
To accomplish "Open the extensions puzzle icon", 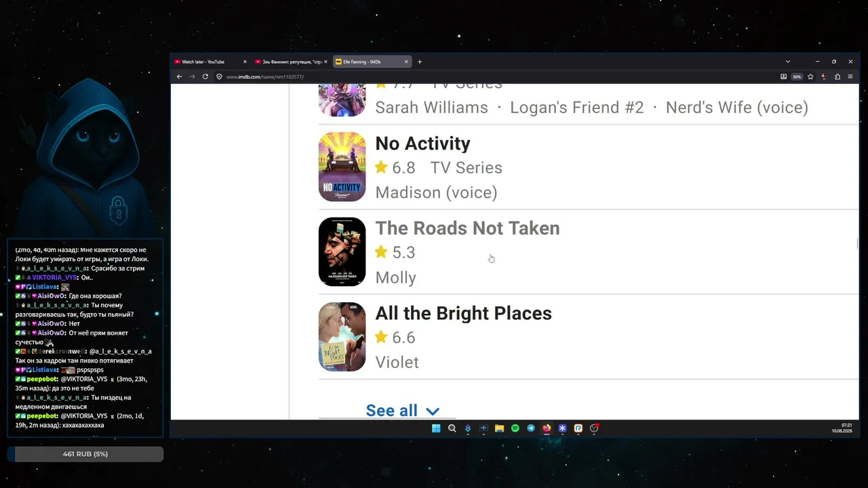I will (x=837, y=77).
